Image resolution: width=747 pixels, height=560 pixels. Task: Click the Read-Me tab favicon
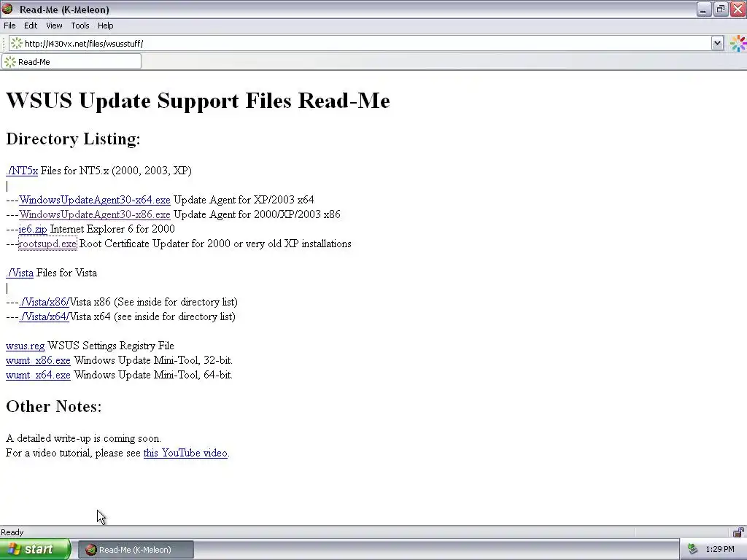(10, 62)
